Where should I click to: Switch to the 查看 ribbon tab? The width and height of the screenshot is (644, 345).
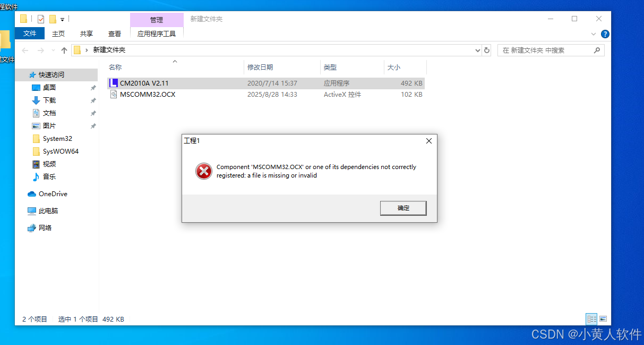(x=115, y=33)
